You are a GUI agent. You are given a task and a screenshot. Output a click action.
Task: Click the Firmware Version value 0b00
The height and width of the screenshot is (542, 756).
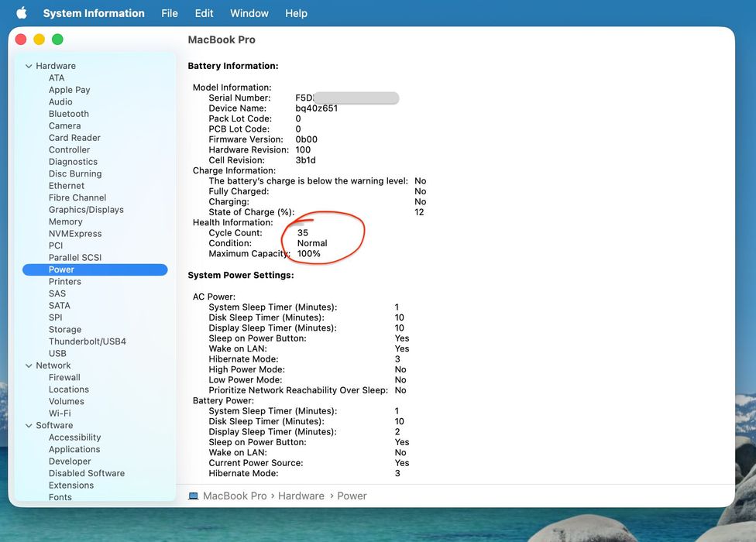point(306,139)
